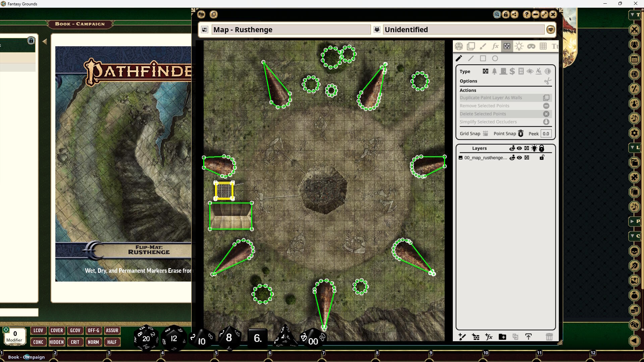Click the collapse sidebar arrow button
Image resolution: width=644 pixels, height=362 pixels.
[x=634, y=341]
